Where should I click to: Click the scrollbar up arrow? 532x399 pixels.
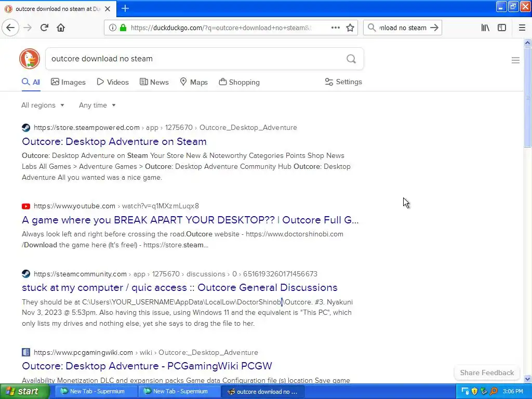[x=527, y=43]
